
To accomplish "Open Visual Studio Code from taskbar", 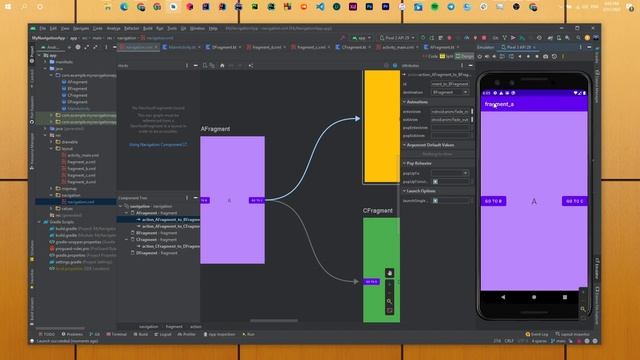I will 320,7.
